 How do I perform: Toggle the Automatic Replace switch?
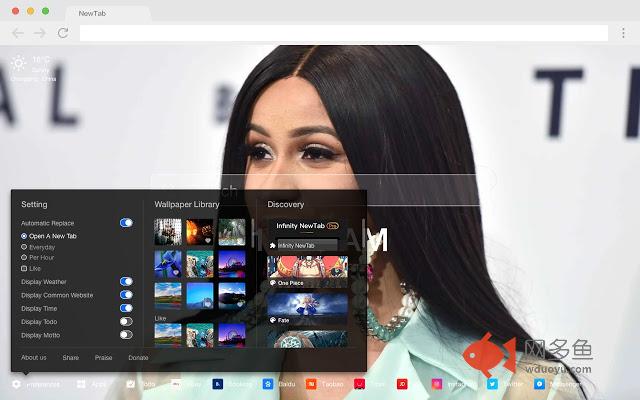click(126, 223)
